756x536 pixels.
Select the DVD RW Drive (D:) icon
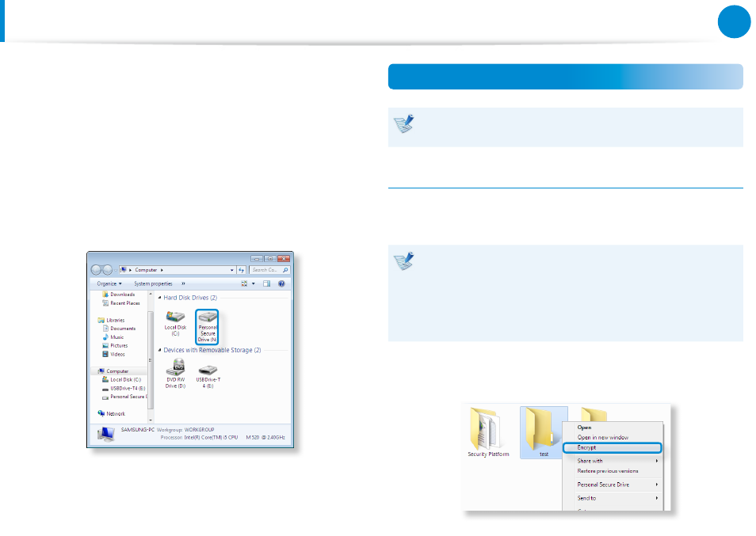(175, 373)
